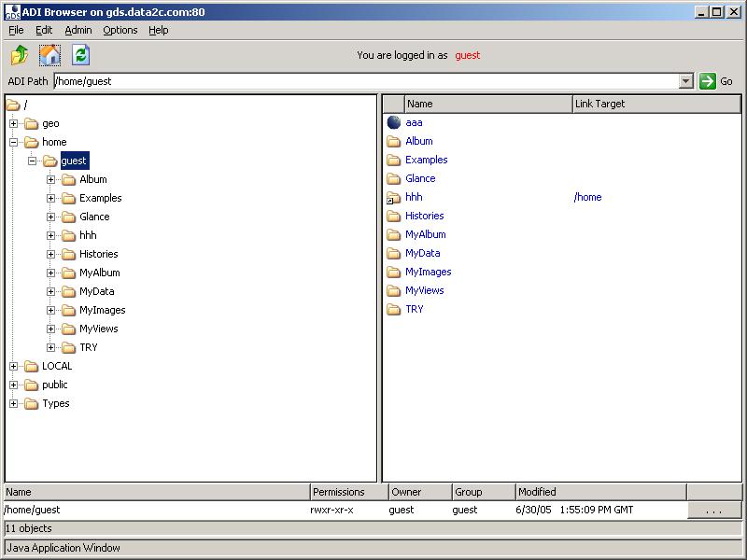
Task: Collapse the guest tree node
Action: [x=33, y=161]
